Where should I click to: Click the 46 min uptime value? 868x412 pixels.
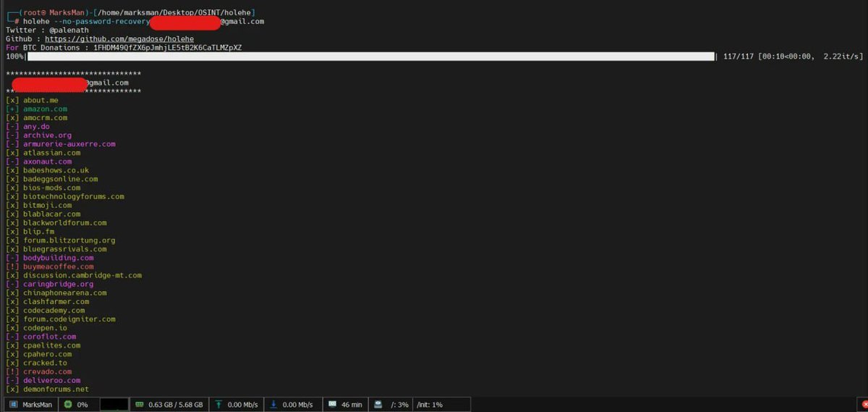(352, 405)
